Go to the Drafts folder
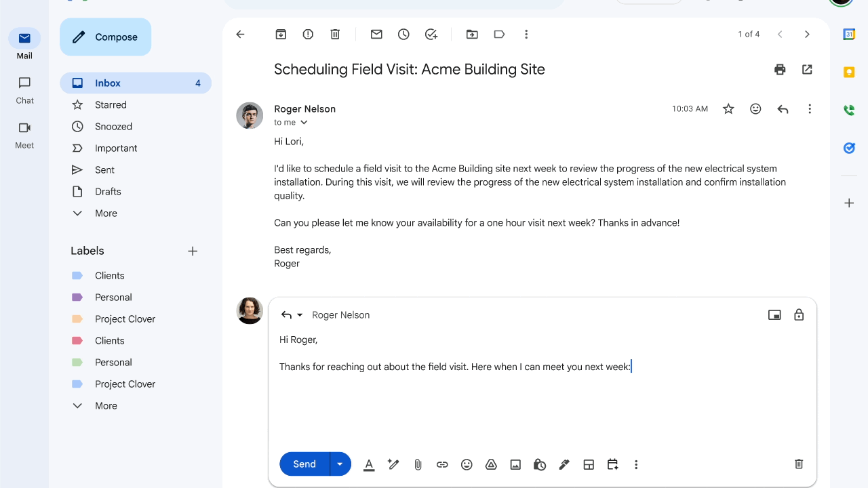Image resolution: width=868 pixels, height=488 pixels. click(108, 192)
